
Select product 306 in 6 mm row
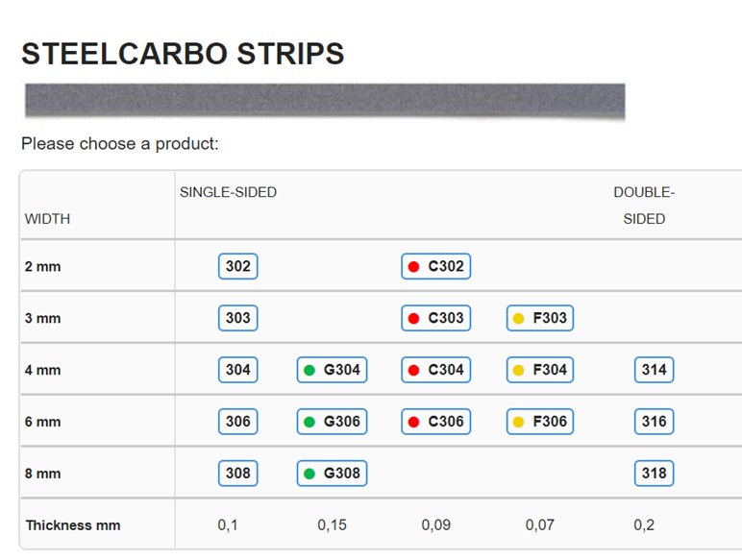(238, 422)
